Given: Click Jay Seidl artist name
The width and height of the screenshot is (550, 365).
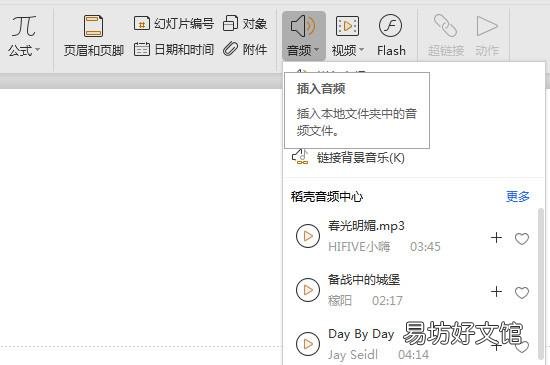Looking at the screenshot, I should (353, 354).
